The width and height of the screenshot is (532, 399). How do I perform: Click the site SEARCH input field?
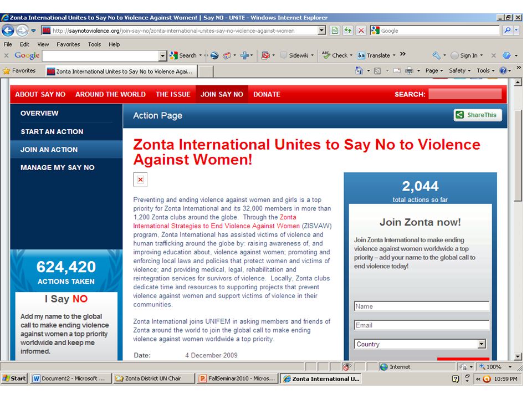point(465,94)
